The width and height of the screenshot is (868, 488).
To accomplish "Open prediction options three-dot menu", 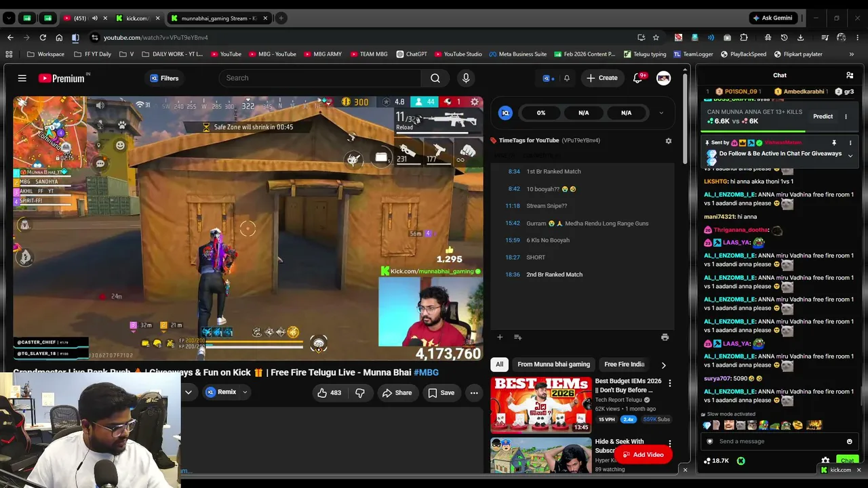I will (846, 117).
